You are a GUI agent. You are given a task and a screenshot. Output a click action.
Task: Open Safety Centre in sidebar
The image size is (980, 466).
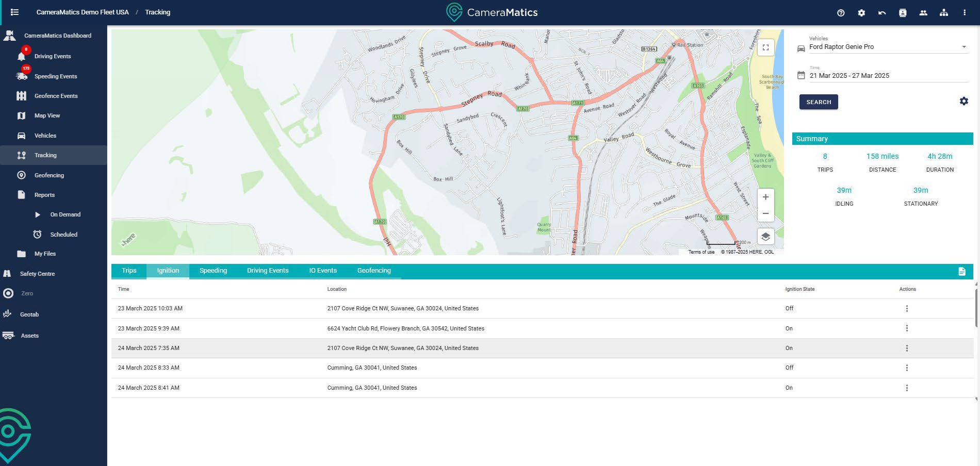(x=37, y=274)
